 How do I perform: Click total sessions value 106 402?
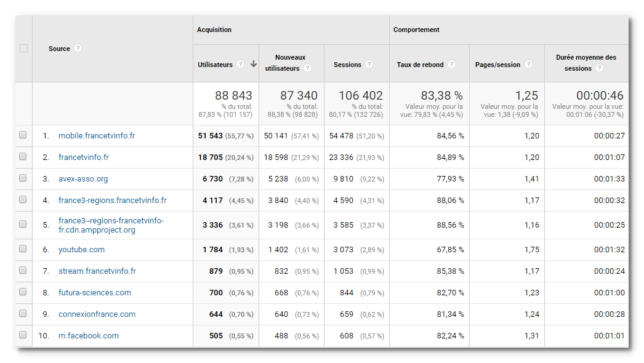coord(361,95)
